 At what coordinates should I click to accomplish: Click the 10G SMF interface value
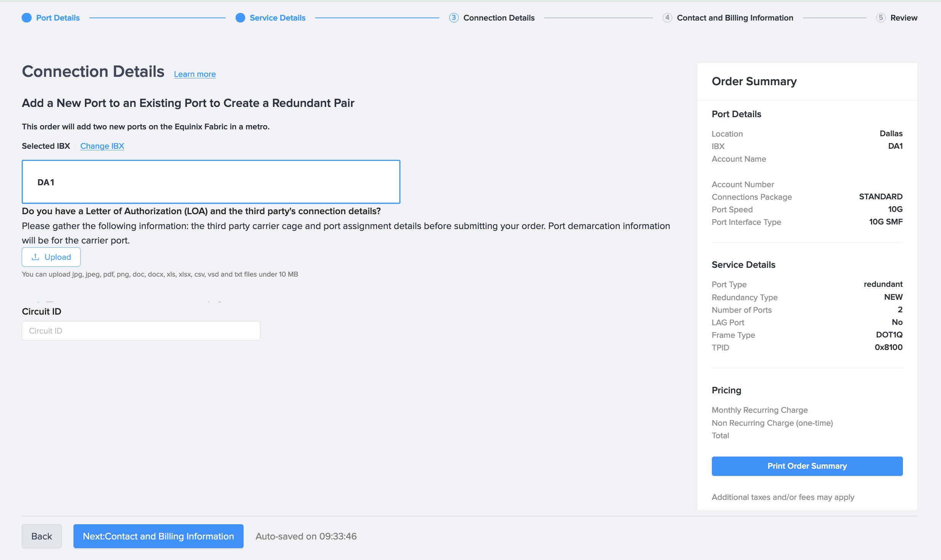click(x=885, y=222)
